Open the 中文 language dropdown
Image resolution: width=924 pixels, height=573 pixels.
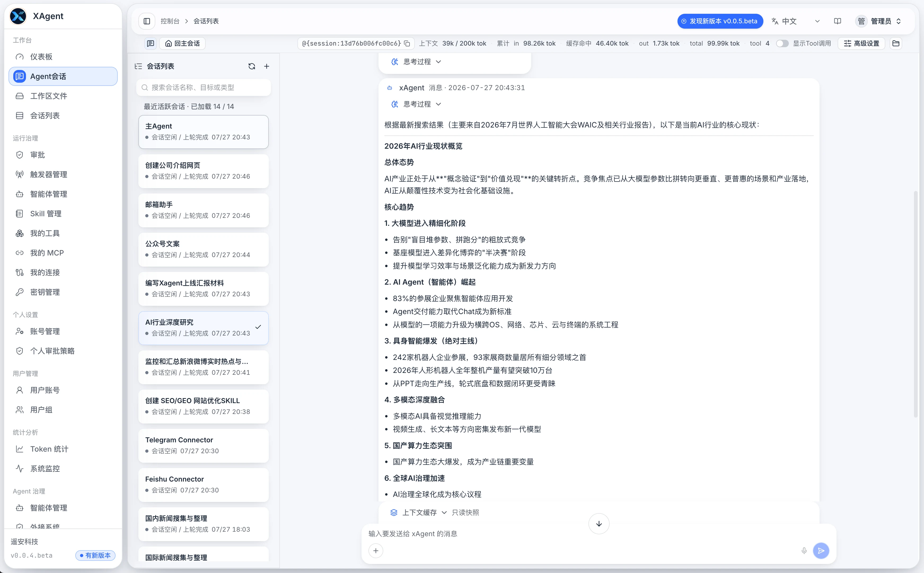click(x=796, y=21)
